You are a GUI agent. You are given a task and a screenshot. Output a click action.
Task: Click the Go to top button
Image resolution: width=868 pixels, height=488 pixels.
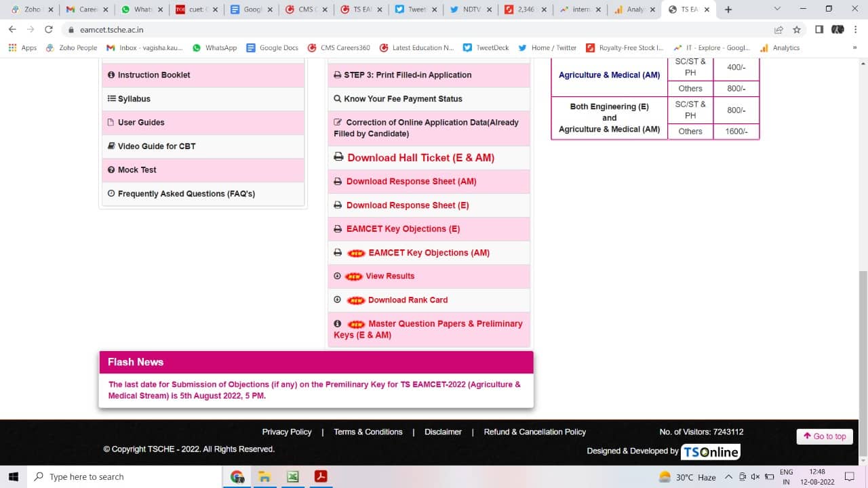coord(825,436)
